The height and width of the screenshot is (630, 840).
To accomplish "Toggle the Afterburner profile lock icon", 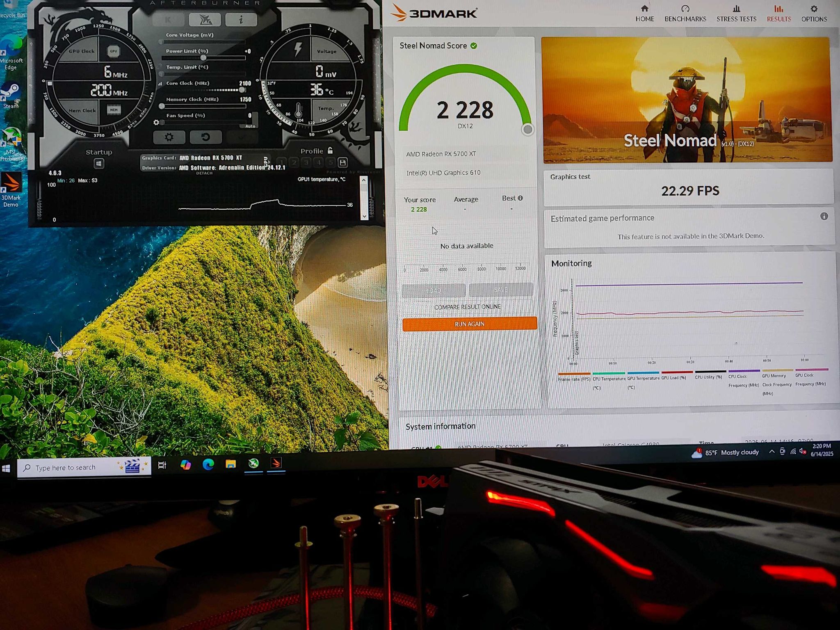I will coord(330,151).
